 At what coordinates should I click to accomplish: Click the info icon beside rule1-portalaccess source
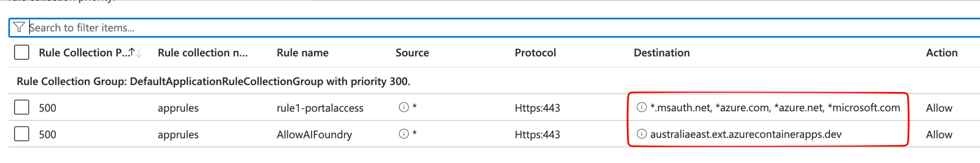pyautogui.click(x=404, y=108)
